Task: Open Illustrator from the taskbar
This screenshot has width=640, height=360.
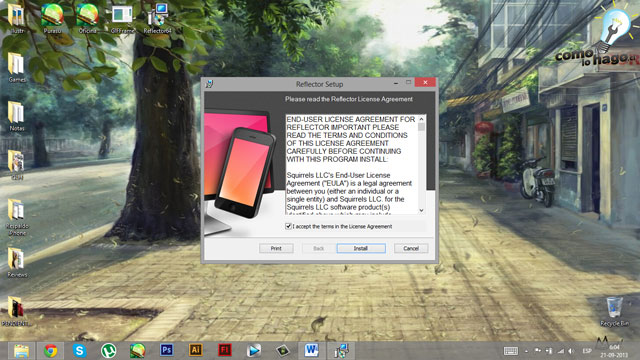Action: (196, 350)
